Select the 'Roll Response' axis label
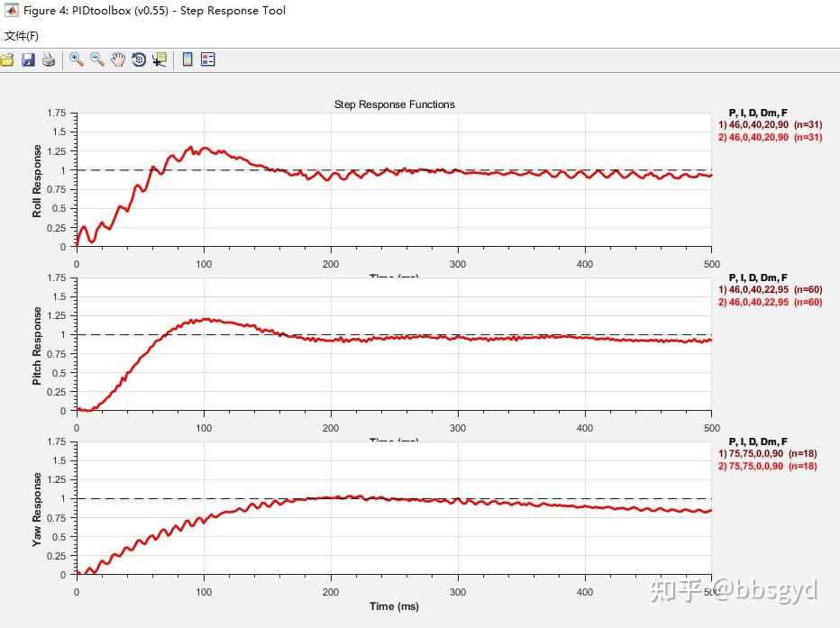This screenshot has height=628, width=840. pyautogui.click(x=36, y=180)
